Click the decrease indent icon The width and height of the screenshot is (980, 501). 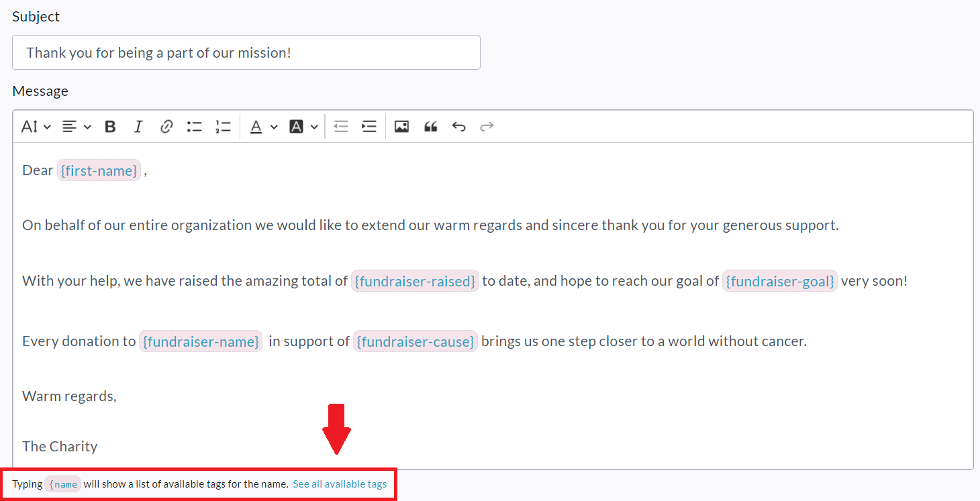point(341,127)
